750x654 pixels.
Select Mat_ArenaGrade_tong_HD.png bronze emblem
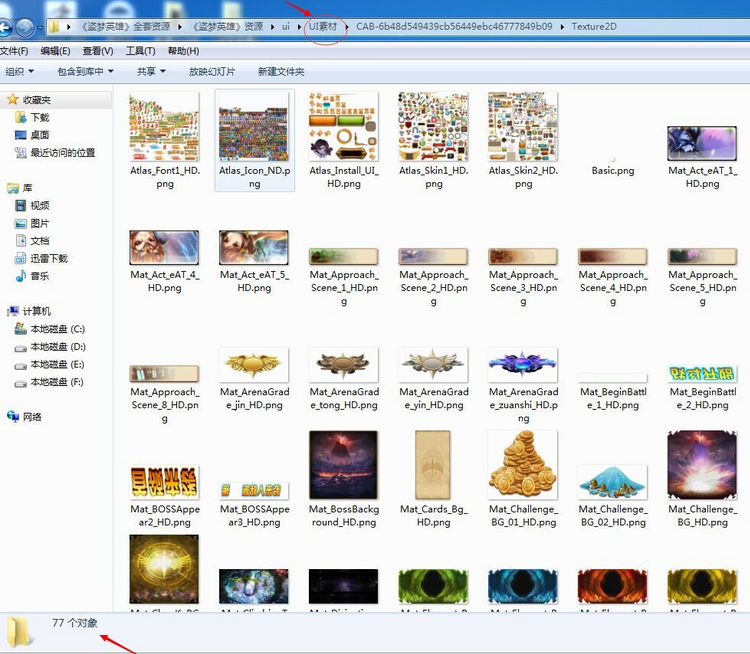point(343,365)
